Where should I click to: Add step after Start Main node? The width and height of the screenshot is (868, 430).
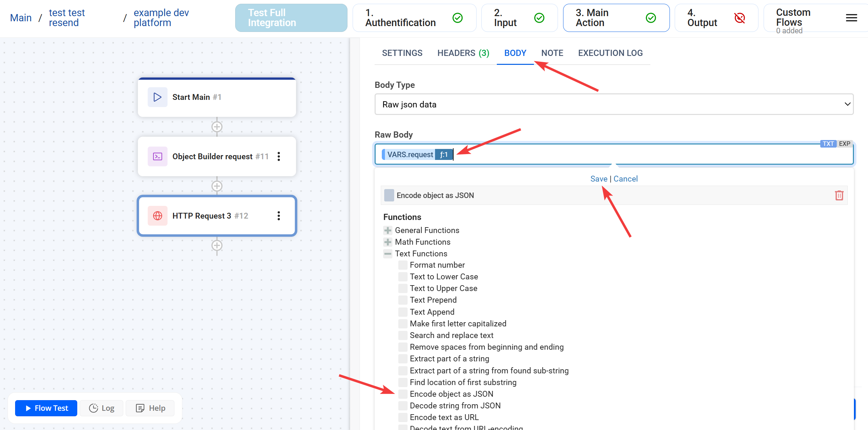[x=217, y=127]
